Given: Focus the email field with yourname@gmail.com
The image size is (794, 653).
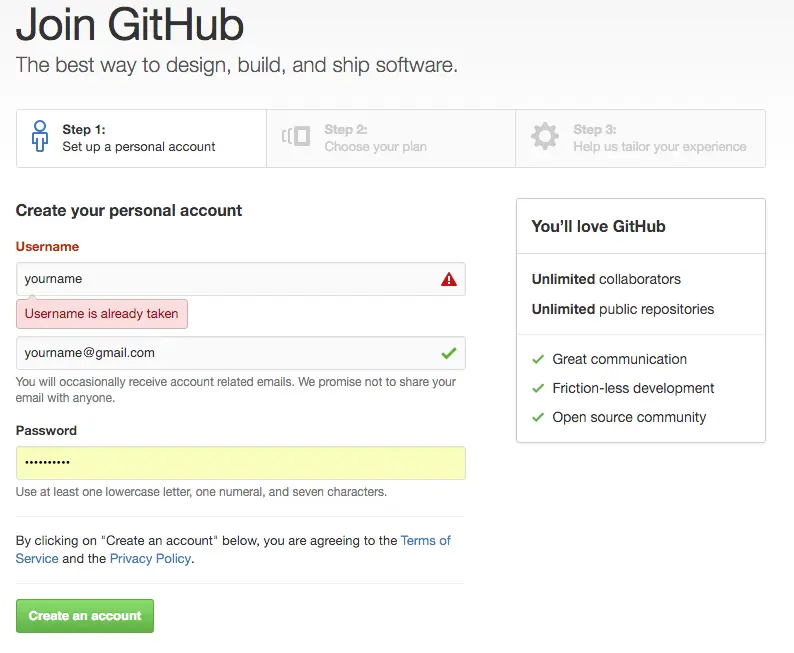Looking at the screenshot, I should click(241, 353).
